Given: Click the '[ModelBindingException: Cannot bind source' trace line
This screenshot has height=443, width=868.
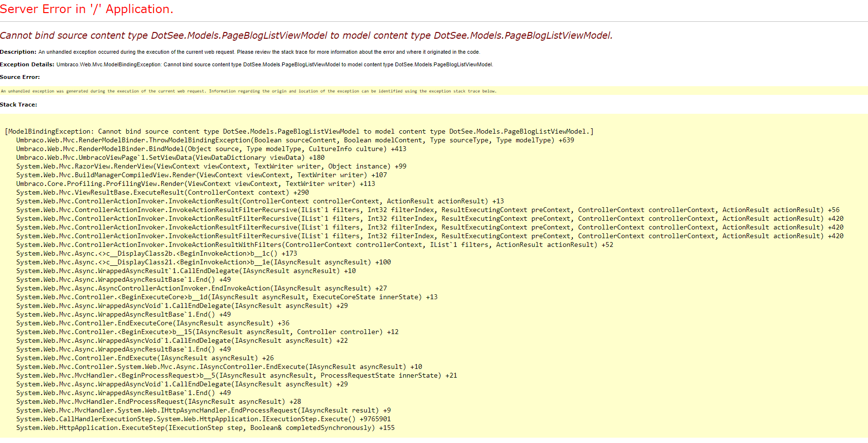Looking at the screenshot, I should pos(299,131).
